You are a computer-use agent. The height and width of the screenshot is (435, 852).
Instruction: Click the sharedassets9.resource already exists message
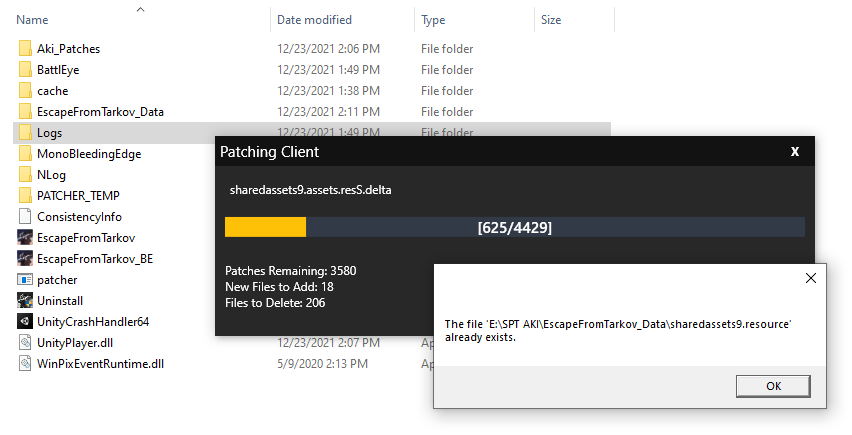tap(618, 330)
